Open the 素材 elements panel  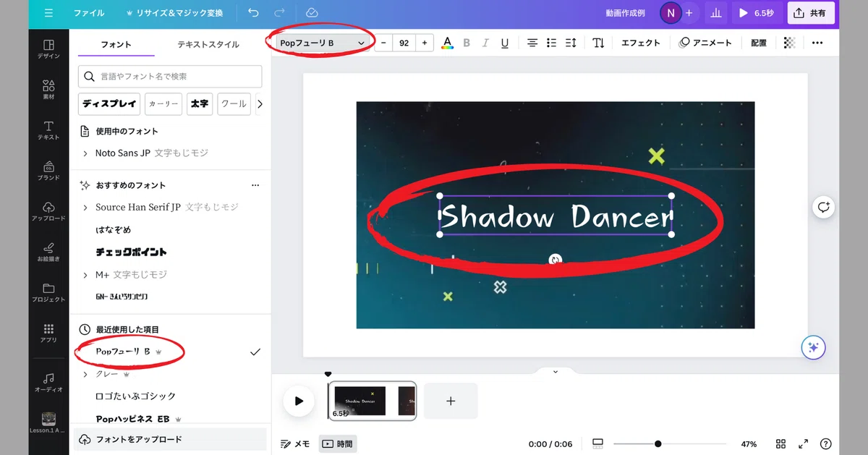pyautogui.click(x=48, y=90)
